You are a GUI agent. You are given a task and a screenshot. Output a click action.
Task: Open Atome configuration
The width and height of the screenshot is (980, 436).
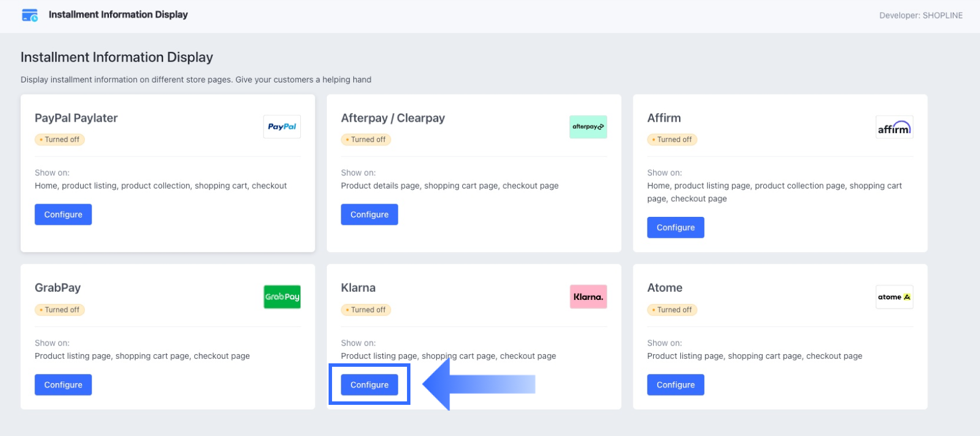pos(676,385)
